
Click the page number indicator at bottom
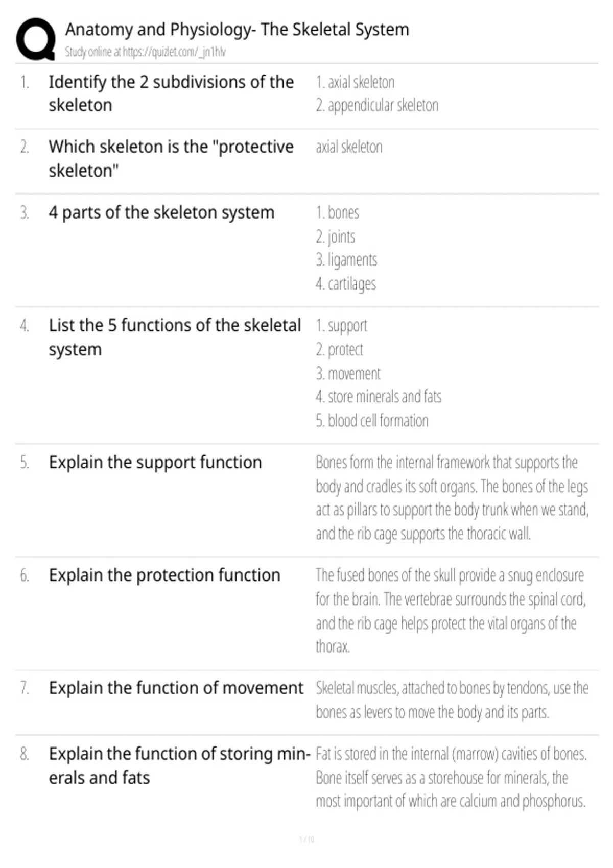click(x=306, y=839)
